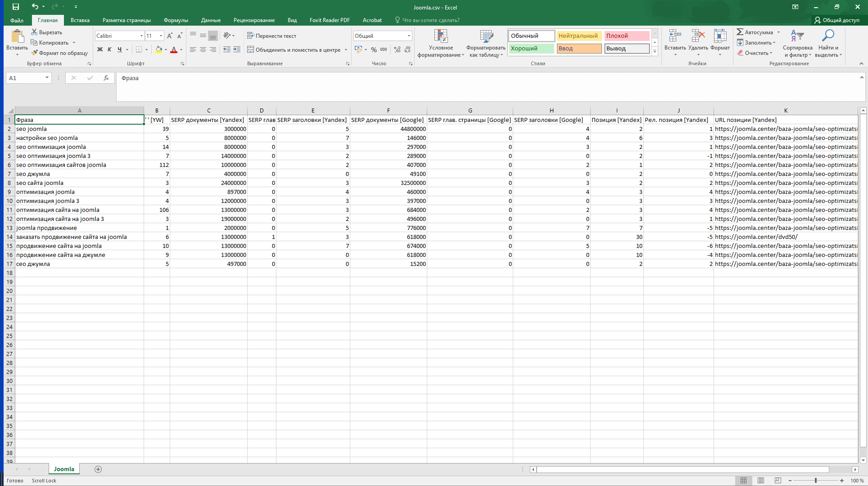Enable Wrap Text option

point(271,36)
